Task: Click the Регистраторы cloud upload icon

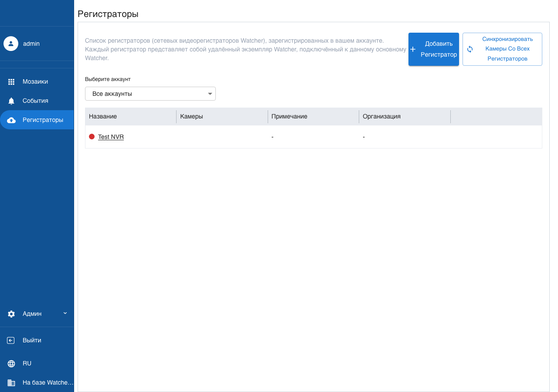Action: (x=11, y=120)
